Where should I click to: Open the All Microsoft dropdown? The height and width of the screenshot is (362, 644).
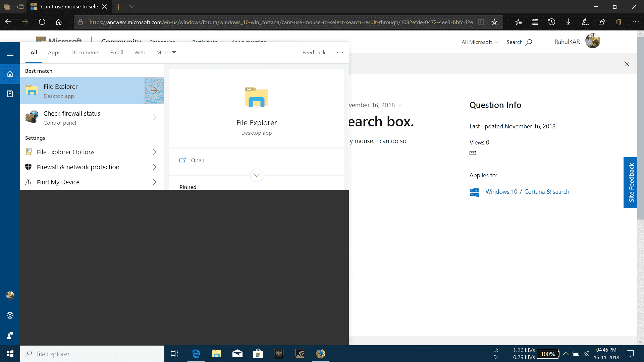pyautogui.click(x=480, y=42)
